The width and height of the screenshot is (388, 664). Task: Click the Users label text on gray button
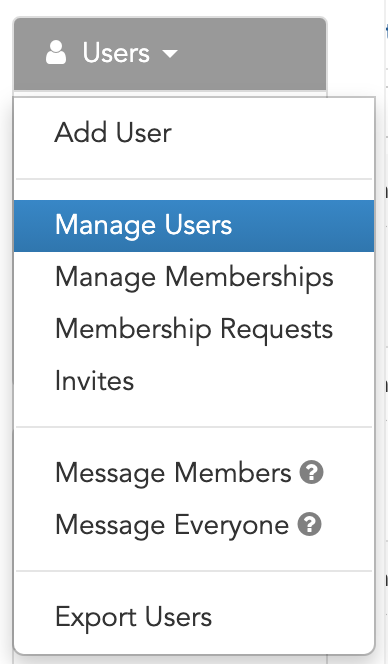coord(116,53)
